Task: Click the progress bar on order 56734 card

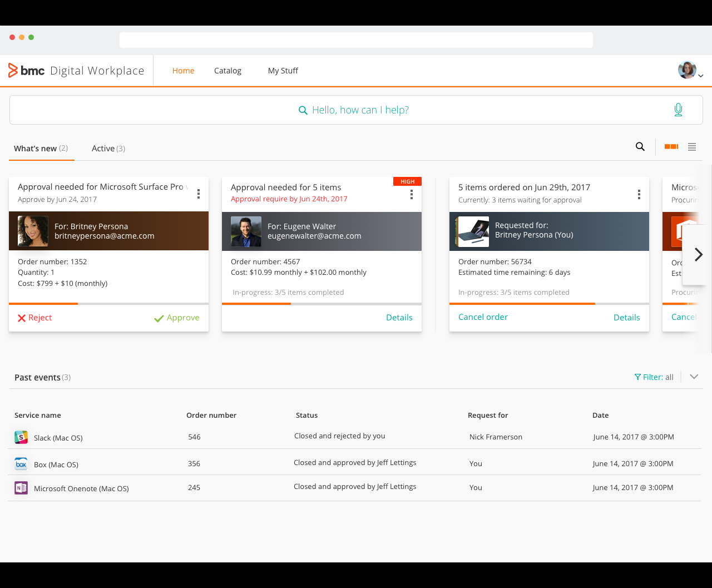Action: [549, 304]
